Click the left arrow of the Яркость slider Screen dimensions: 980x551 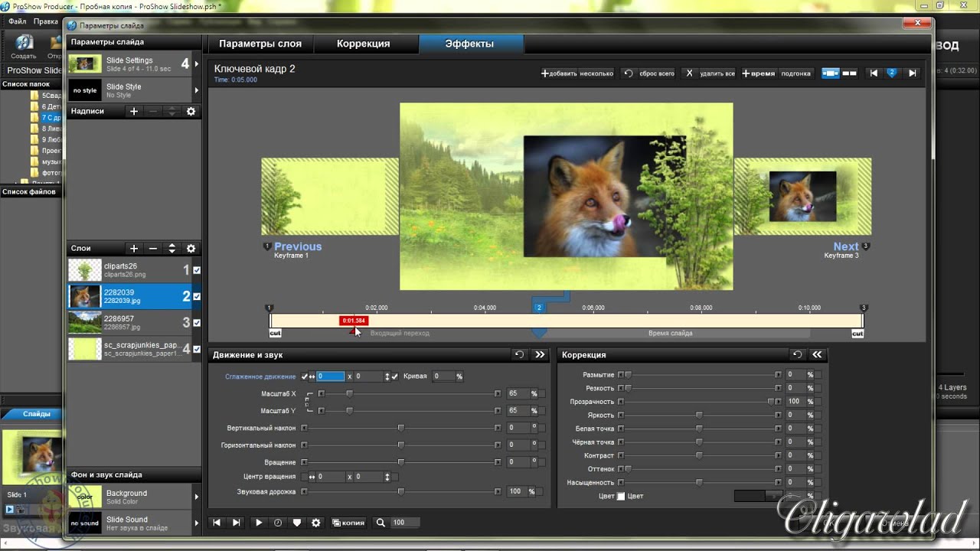pos(621,416)
